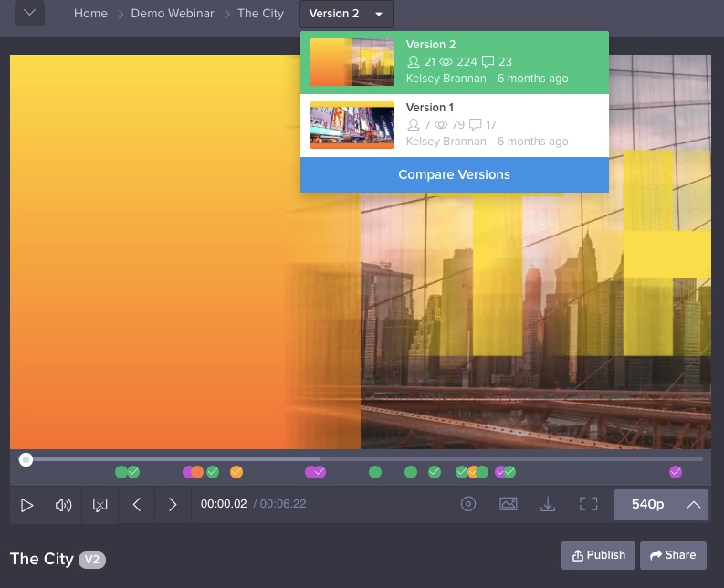Click The City title text
724x588 pixels.
click(42, 560)
